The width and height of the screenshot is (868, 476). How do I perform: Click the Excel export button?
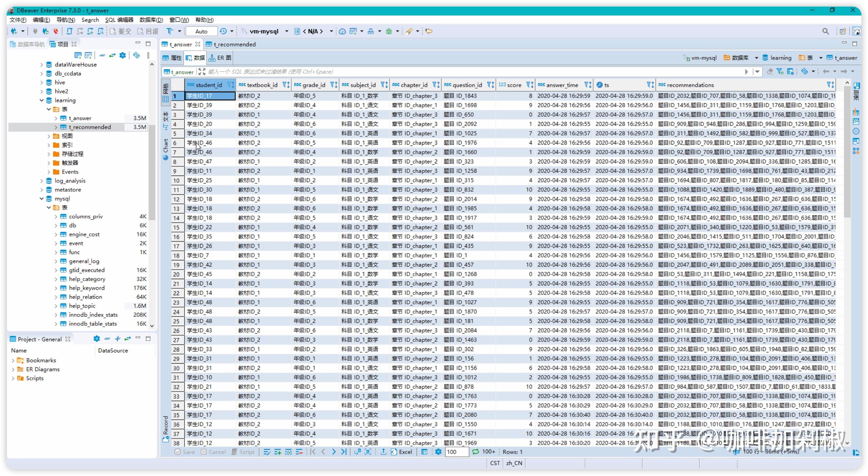click(401, 452)
